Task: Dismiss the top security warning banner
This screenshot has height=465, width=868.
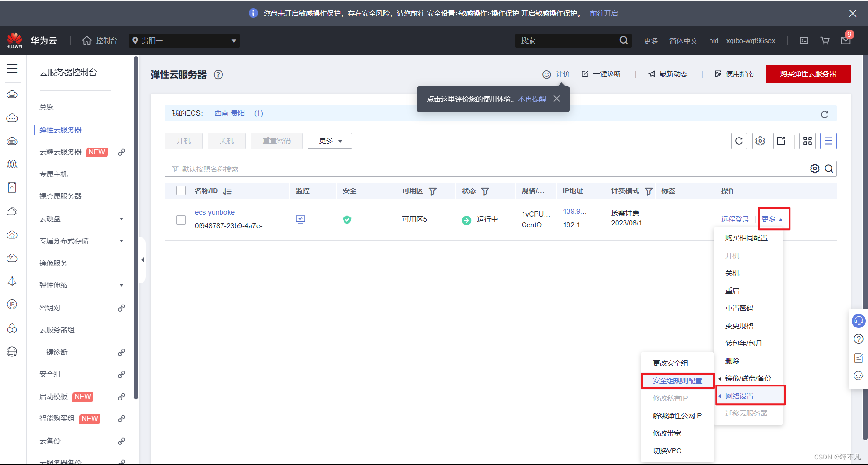Action: pyautogui.click(x=853, y=14)
